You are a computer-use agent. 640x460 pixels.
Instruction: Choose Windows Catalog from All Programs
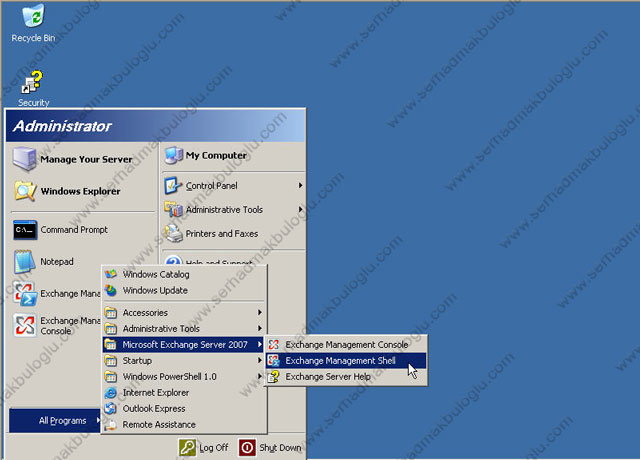(183, 274)
